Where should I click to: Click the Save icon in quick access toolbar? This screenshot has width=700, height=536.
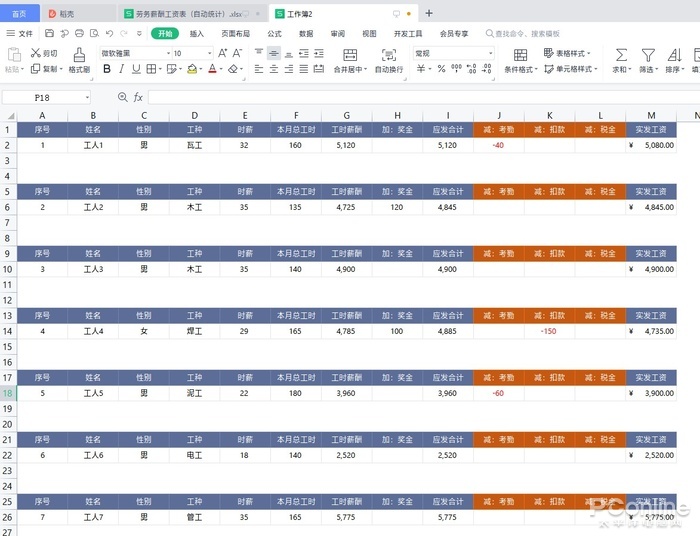pos(50,33)
